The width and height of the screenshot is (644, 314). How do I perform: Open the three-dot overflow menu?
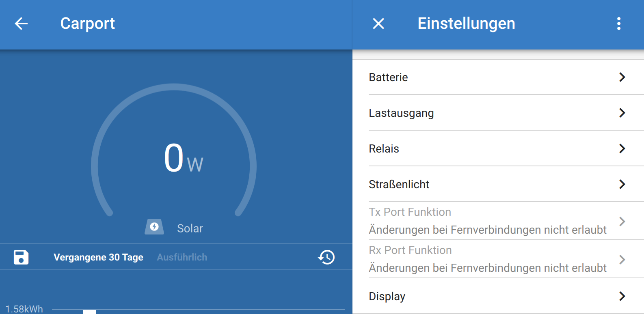[x=618, y=24]
